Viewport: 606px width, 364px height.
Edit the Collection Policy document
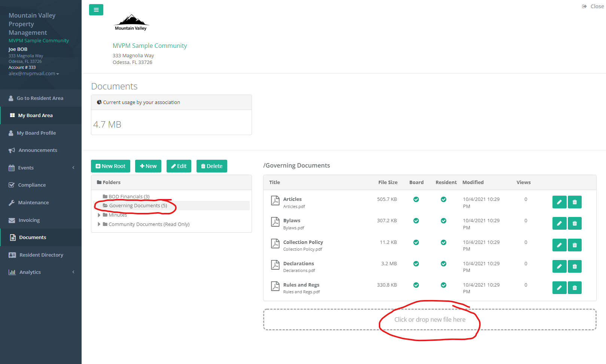[x=559, y=245]
